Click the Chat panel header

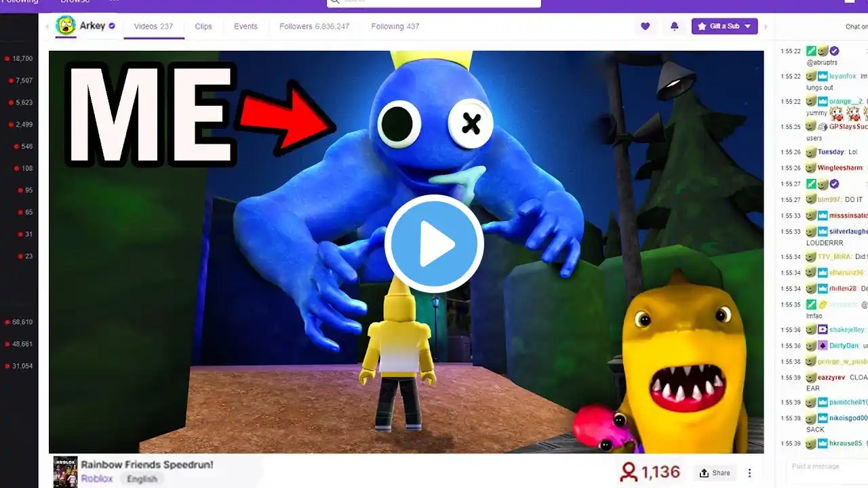tap(856, 26)
